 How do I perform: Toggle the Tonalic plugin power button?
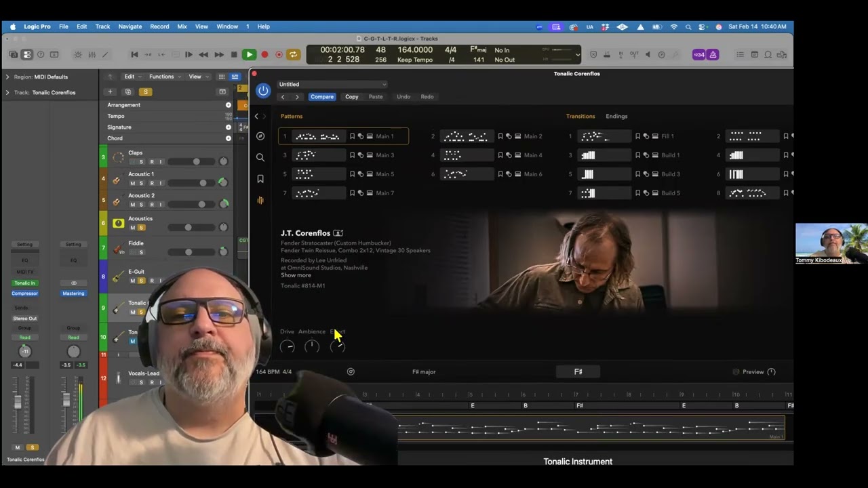[x=263, y=90]
